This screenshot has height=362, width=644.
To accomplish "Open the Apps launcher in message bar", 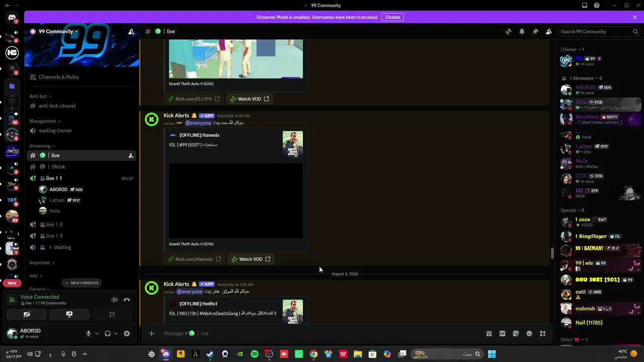I will pos(542,333).
